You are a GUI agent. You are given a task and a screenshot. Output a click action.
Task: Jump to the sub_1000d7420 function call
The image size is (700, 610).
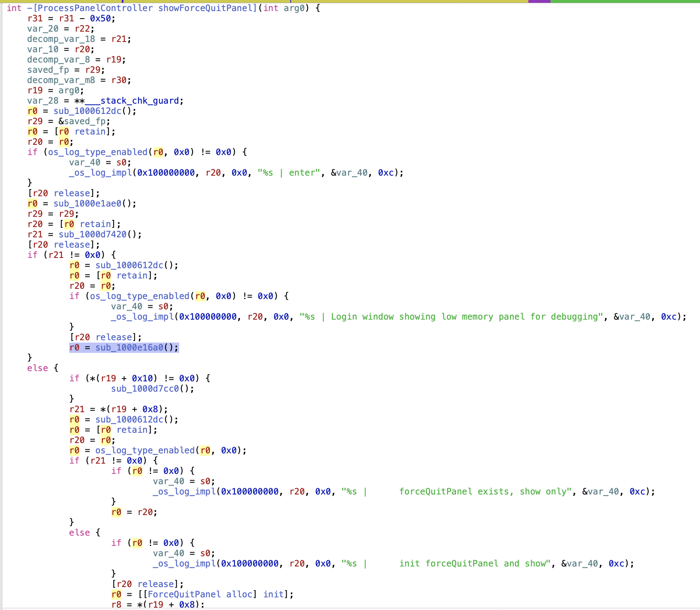click(x=93, y=235)
